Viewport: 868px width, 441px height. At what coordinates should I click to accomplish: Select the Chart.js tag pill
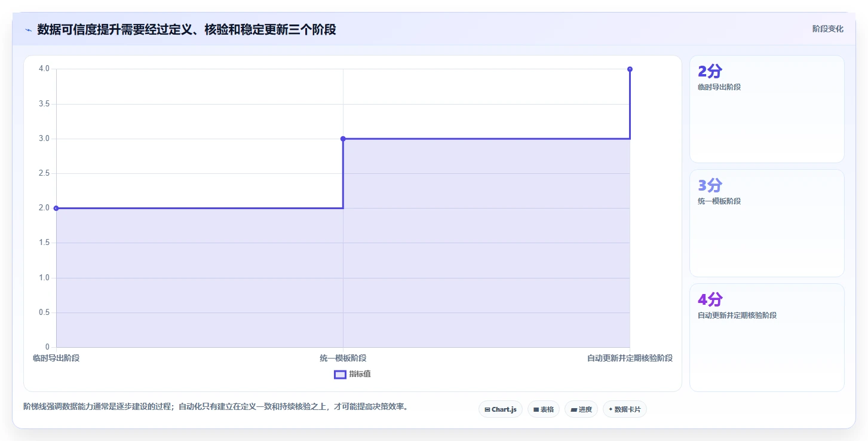[501, 409]
